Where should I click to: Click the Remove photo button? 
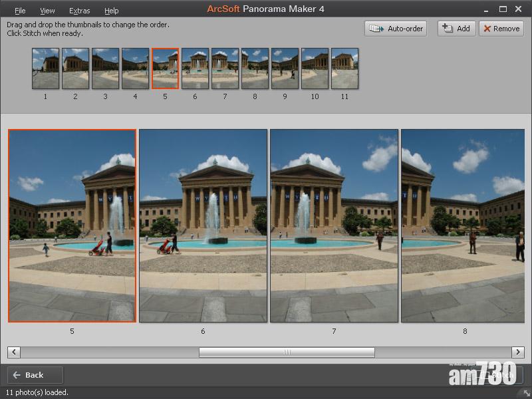(501, 29)
